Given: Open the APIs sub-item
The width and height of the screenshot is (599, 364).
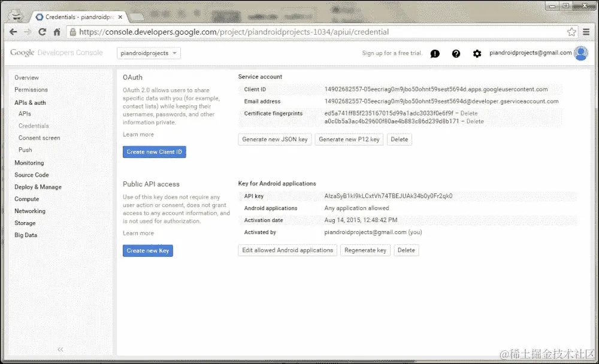Looking at the screenshot, I should (25, 114).
